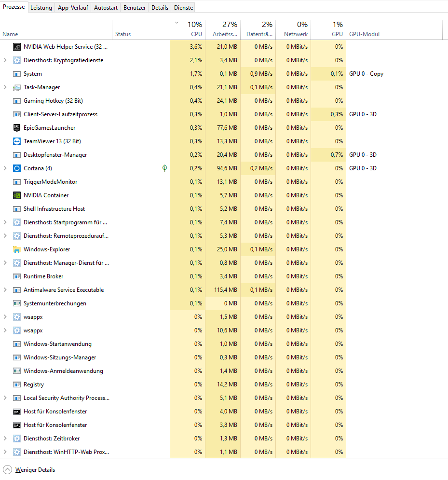Viewport: 448px width, 480px height.
Task: Sort by the Netzwerk column header
Action: (293, 29)
